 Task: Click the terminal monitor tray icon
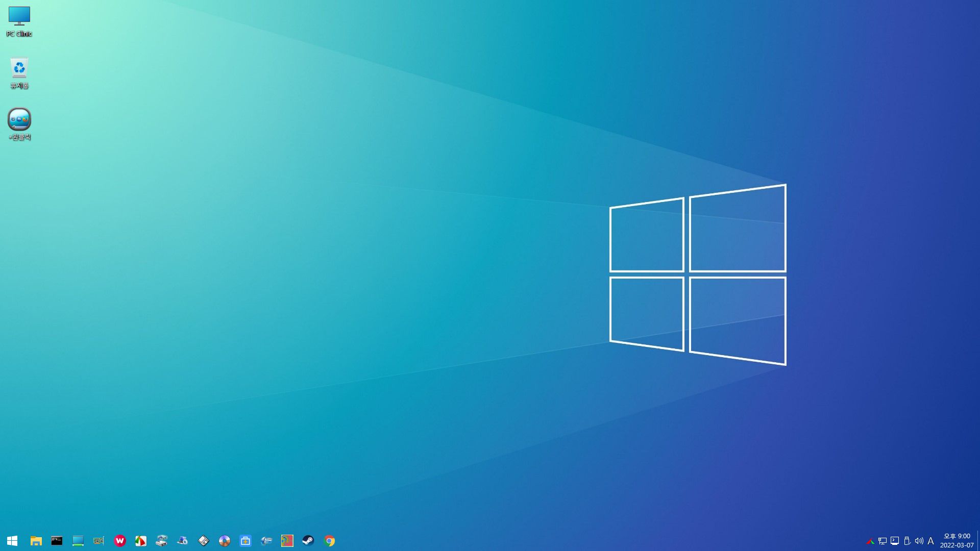[895, 541]
